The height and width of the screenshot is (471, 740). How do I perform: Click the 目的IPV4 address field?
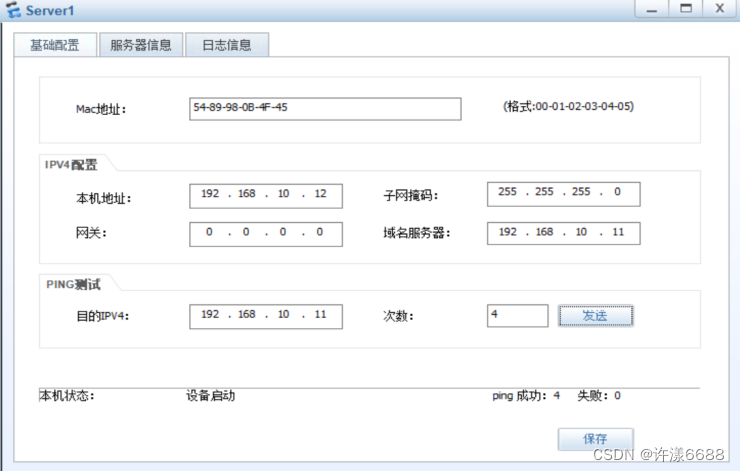tap(266, 316)
